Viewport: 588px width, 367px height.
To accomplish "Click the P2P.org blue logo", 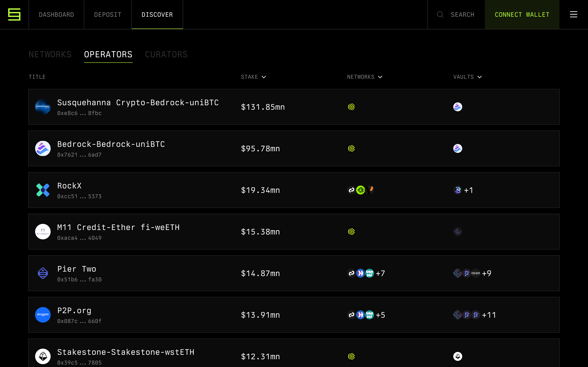I will coord(43,315).
